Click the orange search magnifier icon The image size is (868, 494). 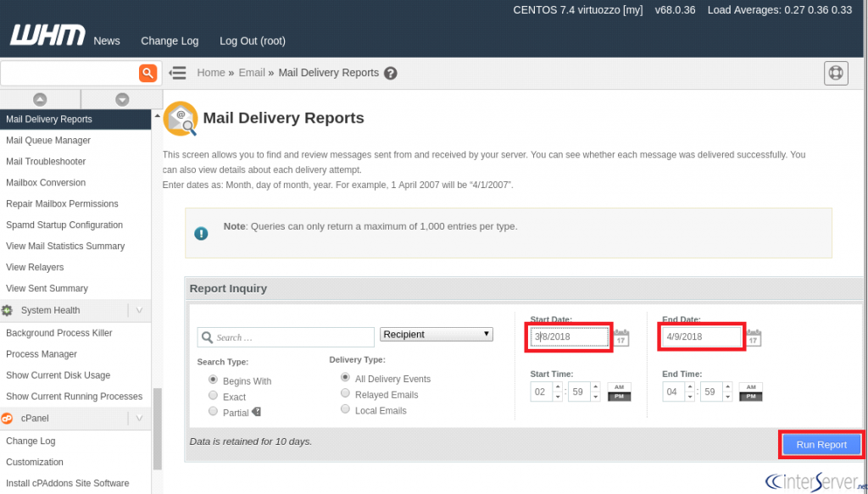point(147,73)
